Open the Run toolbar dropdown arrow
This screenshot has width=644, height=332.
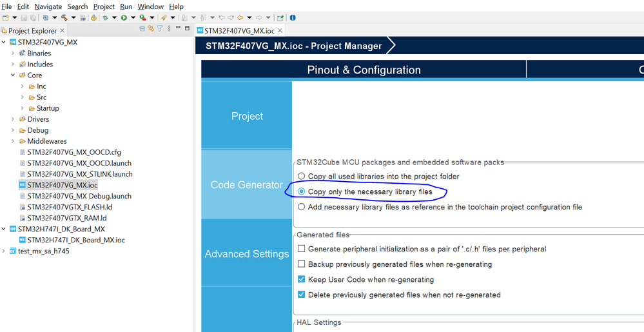point(133,17)
